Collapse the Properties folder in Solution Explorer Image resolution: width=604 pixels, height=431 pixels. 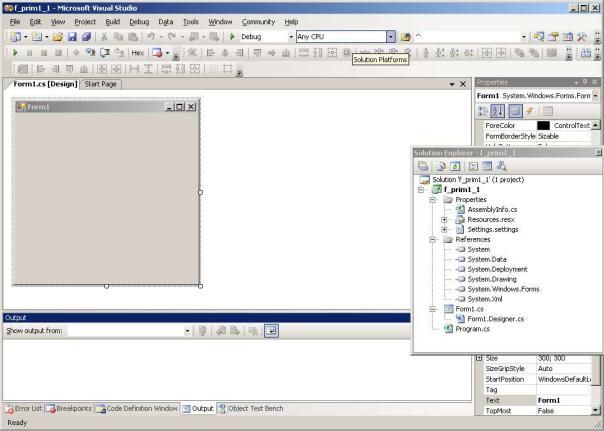pyautogui.click(x=432, y=200)
